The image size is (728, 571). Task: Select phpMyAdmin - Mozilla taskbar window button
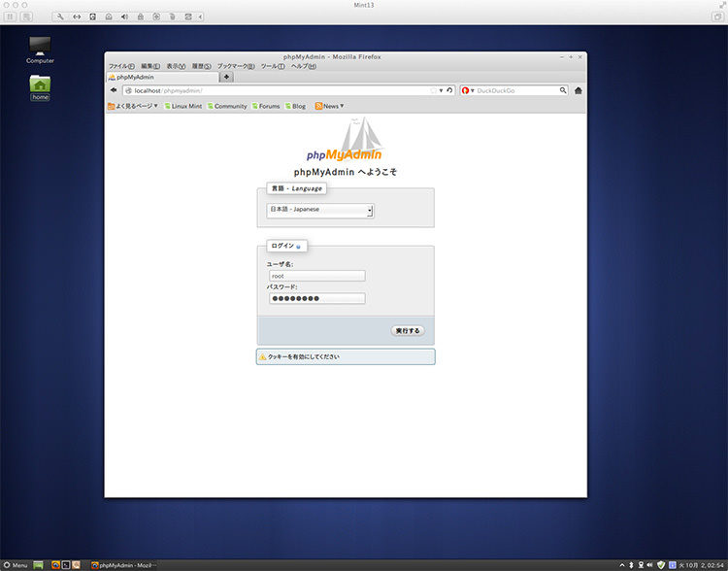pyautogui.click(x=123, y=565)
